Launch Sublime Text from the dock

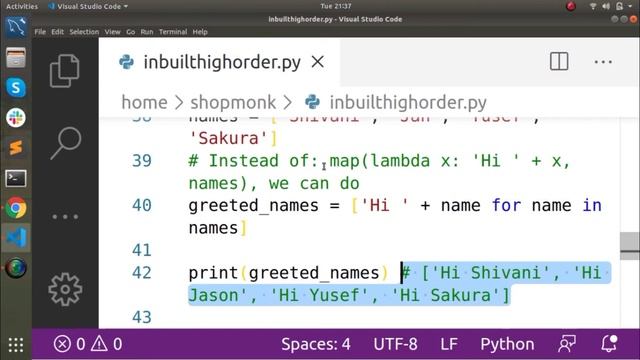[x=16, y=147]
